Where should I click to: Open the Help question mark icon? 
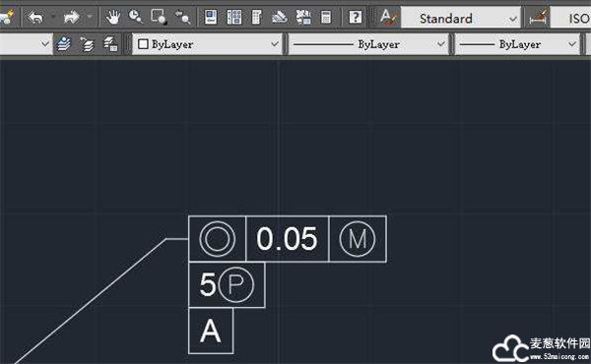click(x=355, y=17)
